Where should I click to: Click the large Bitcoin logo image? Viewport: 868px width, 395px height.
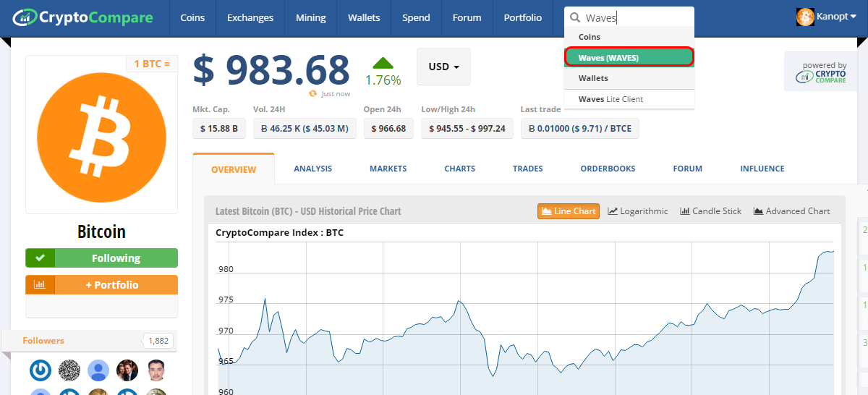pos(101,133)
